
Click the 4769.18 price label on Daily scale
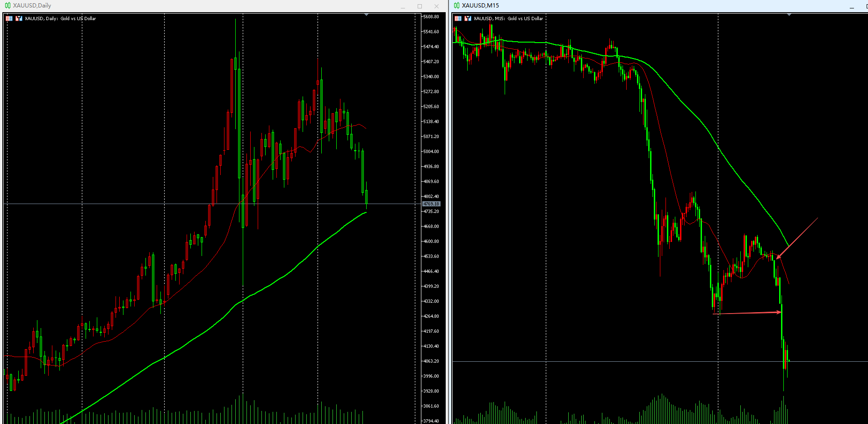coord(431,204)
